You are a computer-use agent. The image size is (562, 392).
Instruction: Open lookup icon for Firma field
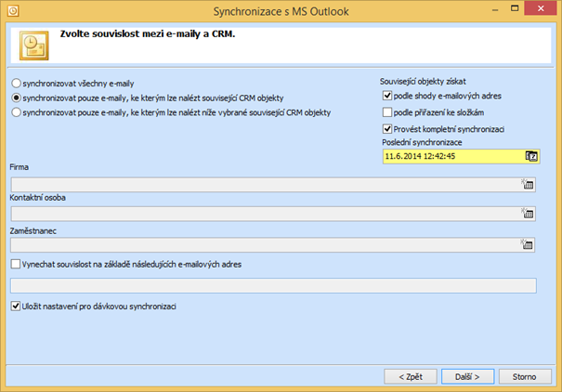coord(528,184)
